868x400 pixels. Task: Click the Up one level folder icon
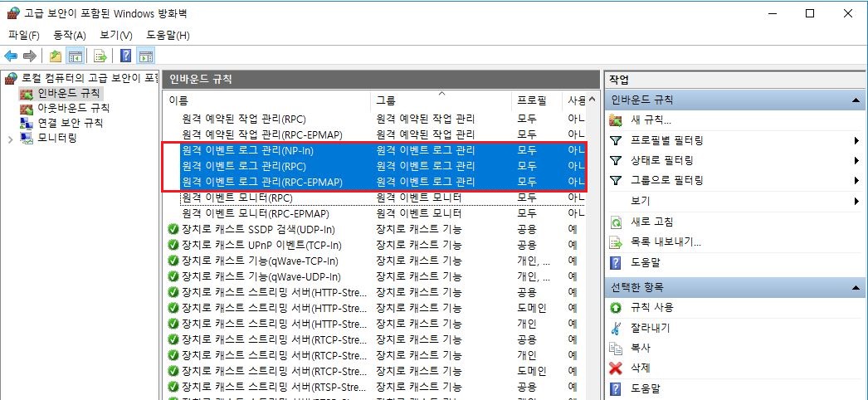[56, 56]
